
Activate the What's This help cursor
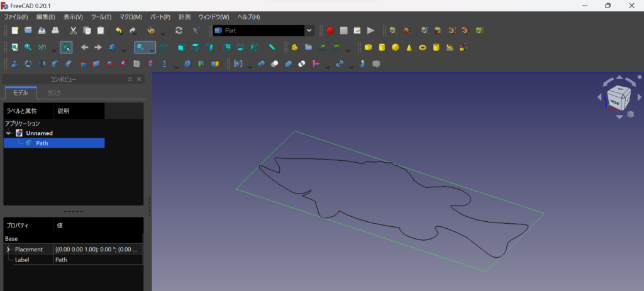click(x=197, y=30)
